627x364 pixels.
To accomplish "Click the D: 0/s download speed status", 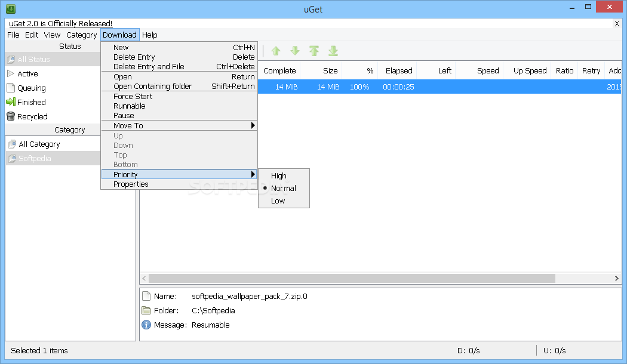I will (x=468, y=350).
